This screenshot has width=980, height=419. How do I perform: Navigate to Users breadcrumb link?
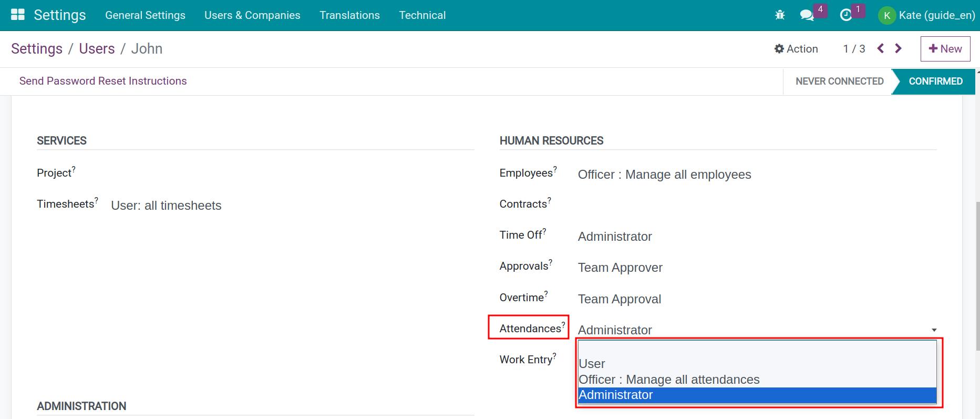[x=97, y=49]
